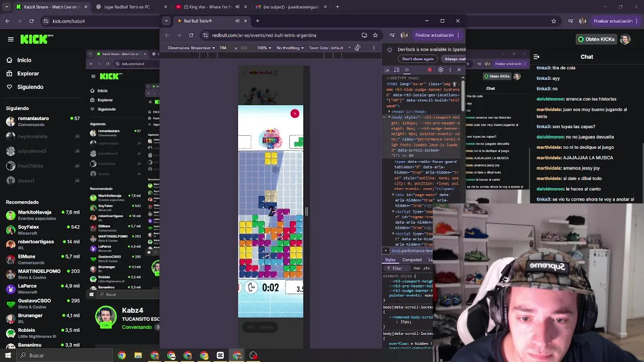Open ElMune recommended channel
Screen dimensions: 644x362
click(43, 259)
